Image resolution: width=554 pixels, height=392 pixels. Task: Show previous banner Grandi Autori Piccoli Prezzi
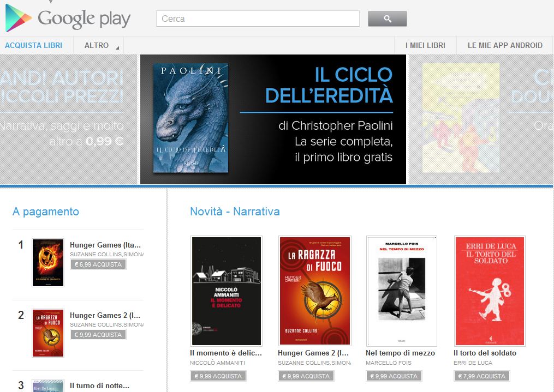65,119
